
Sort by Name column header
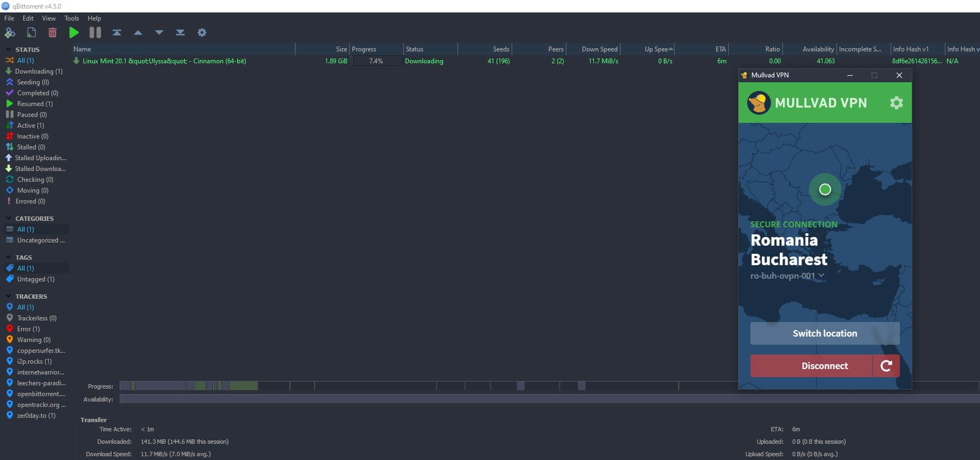click(x=183, y=49)
